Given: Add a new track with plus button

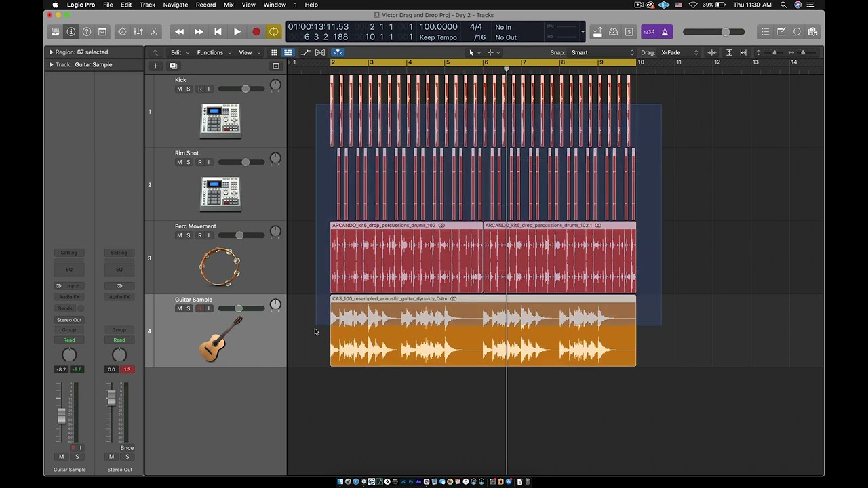Looking at the screenshot, I should [x=155, y=66].
